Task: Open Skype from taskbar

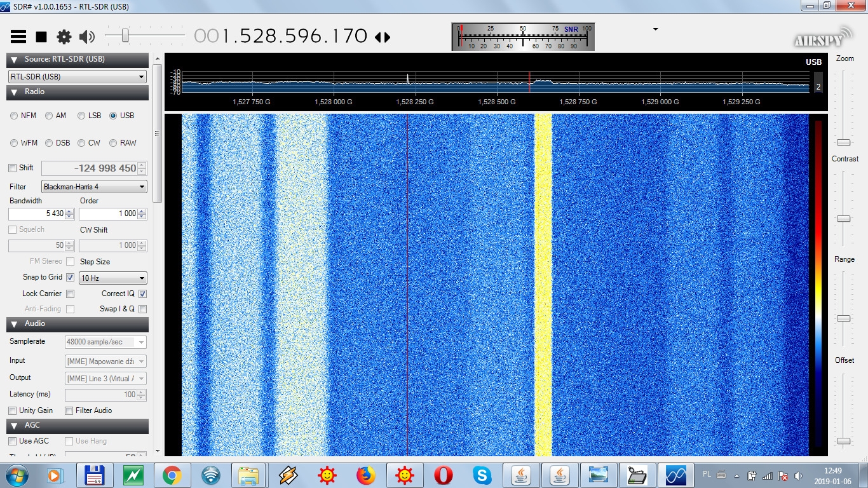Action: [x=482, y=475]
